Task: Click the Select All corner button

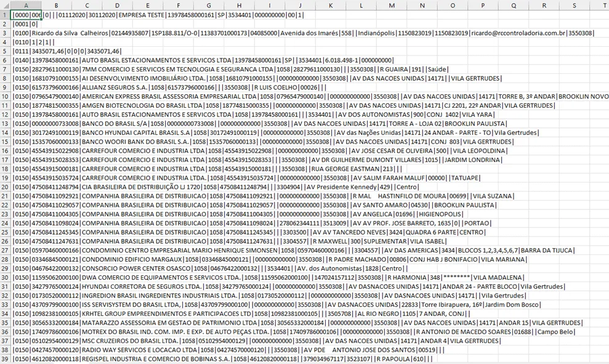Action: (6, 6)
